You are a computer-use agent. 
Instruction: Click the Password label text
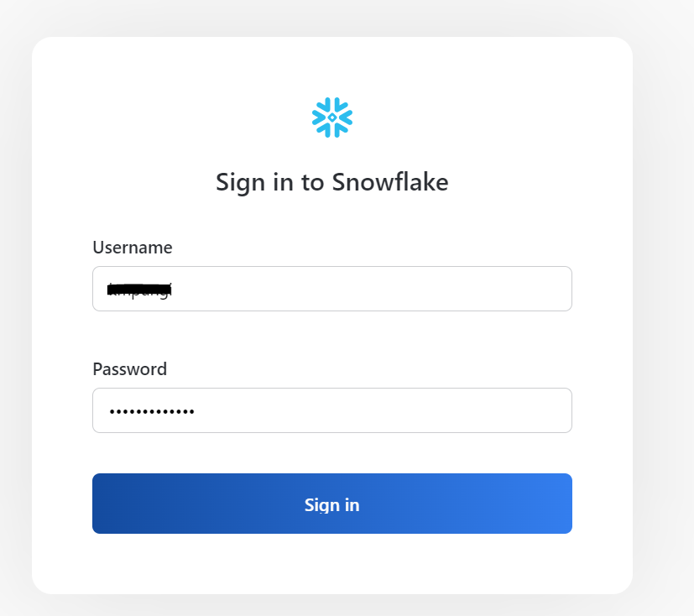(129, 368)
